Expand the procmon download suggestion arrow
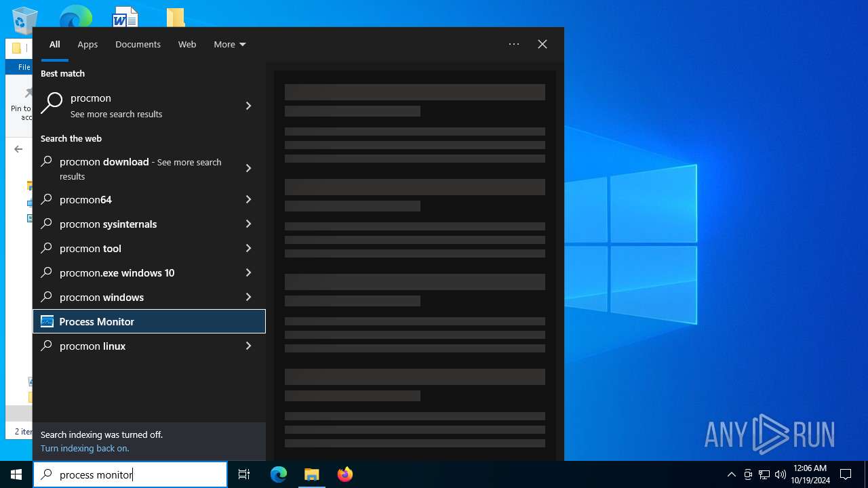868x488 pixels. (248, 168)
